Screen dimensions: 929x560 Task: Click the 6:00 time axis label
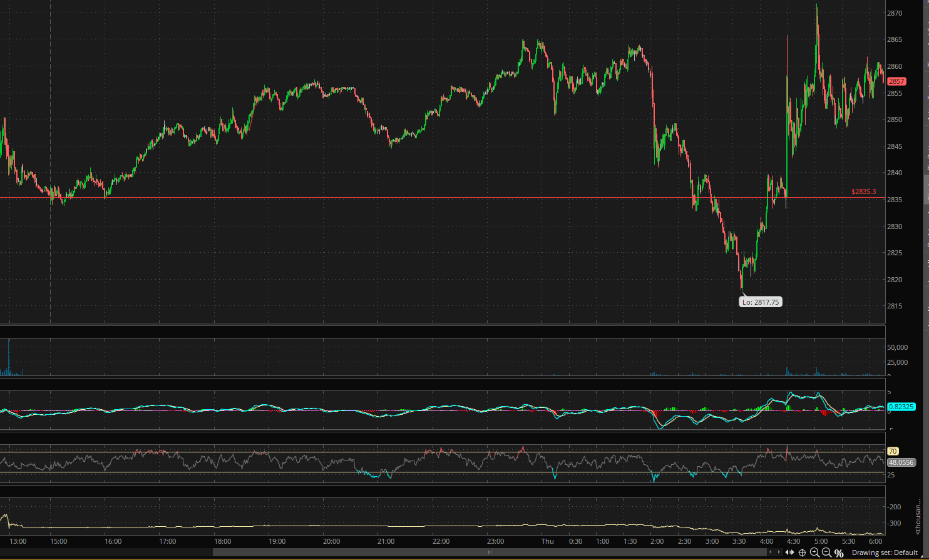[x=875, y=541]
